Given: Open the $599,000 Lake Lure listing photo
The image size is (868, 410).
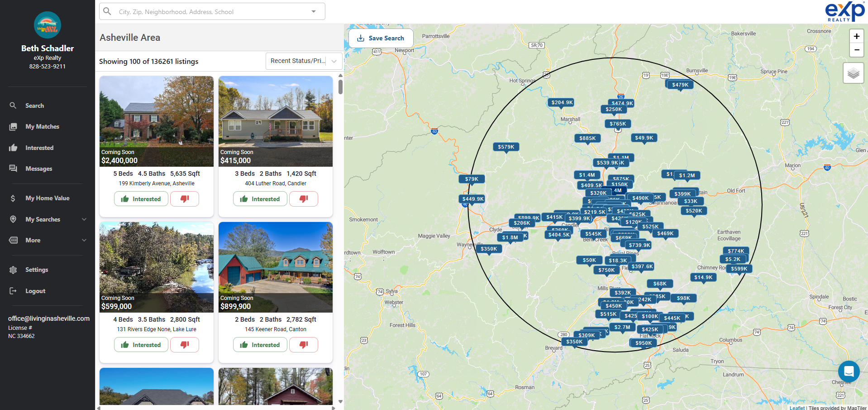Looking at the screenshot, I should click(x=157, y=267).
